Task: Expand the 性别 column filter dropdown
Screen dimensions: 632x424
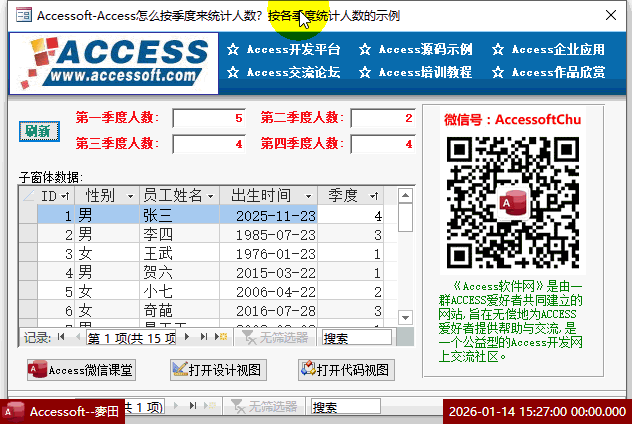Action: (130, 196)
